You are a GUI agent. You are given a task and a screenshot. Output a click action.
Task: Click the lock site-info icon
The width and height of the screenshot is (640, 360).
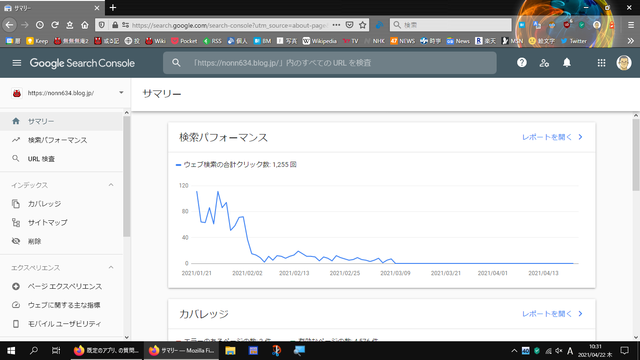(115, 25)
